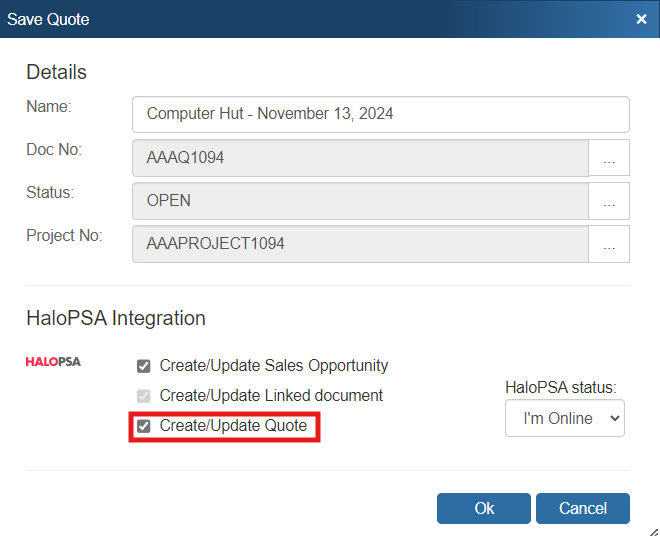660x536 pixels.
Task: Uncheck Create/Update Sales Opportunity checkbox
Action: (x=144, y=366)
